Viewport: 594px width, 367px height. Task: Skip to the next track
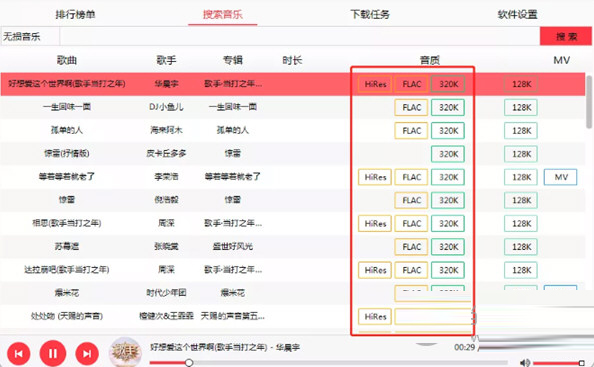point(87,354)
